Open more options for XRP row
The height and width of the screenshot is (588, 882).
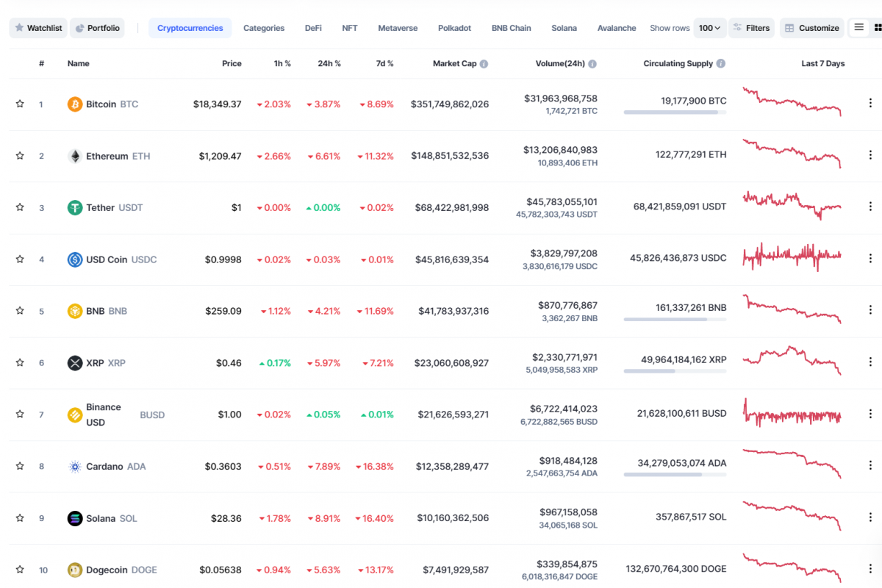point(870,362)
